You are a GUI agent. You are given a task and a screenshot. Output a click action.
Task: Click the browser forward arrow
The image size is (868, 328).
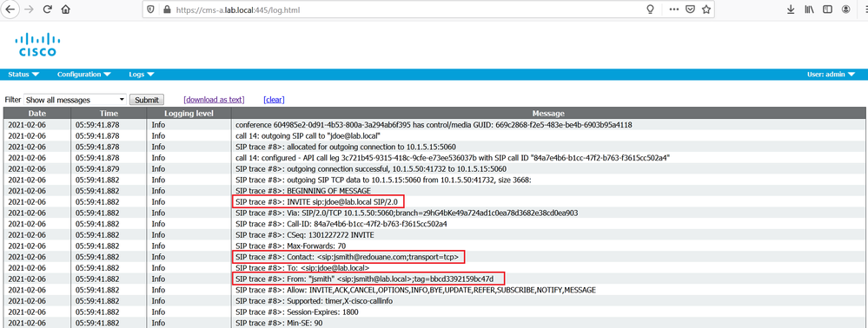click(x=29, y=10)
